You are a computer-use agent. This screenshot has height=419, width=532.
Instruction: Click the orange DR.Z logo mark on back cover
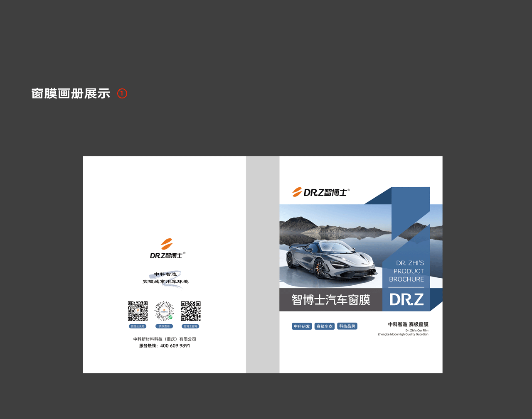[x=167, y=244]
